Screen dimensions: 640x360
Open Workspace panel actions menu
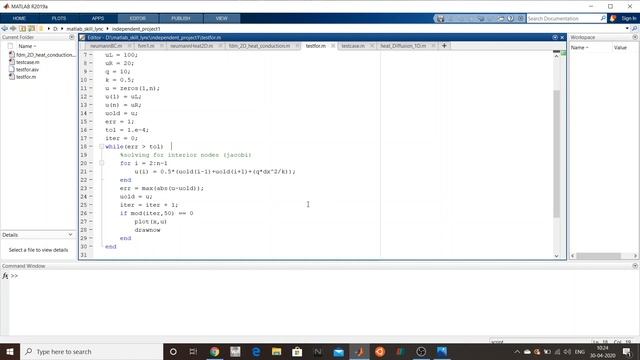(635, 37)
